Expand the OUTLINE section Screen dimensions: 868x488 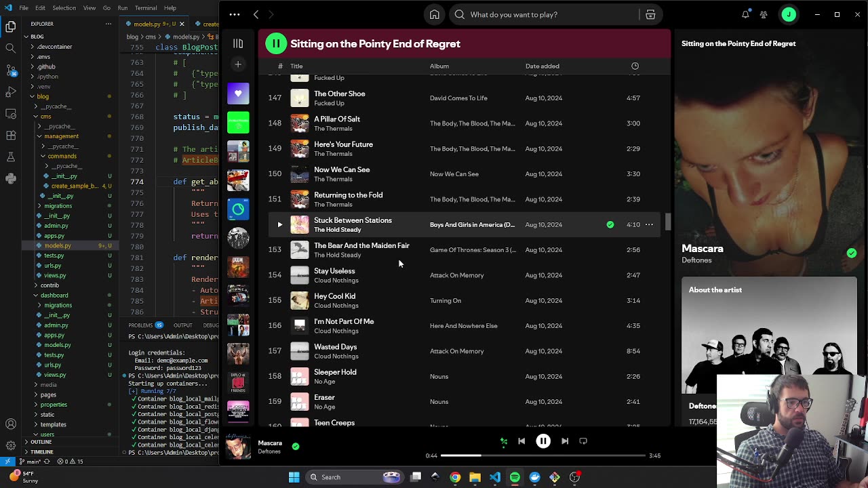coord(41,442)
